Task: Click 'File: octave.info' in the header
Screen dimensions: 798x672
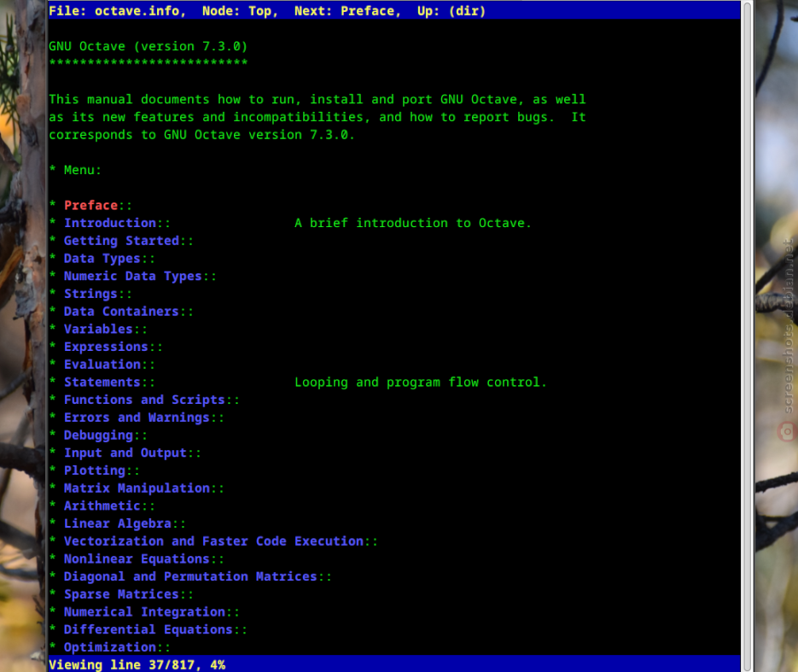Action: point(118,11)
